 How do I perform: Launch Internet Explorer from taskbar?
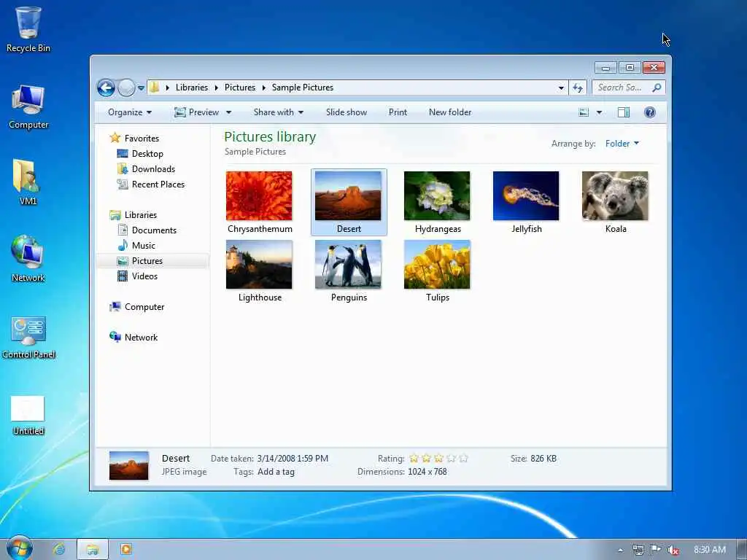59,549
